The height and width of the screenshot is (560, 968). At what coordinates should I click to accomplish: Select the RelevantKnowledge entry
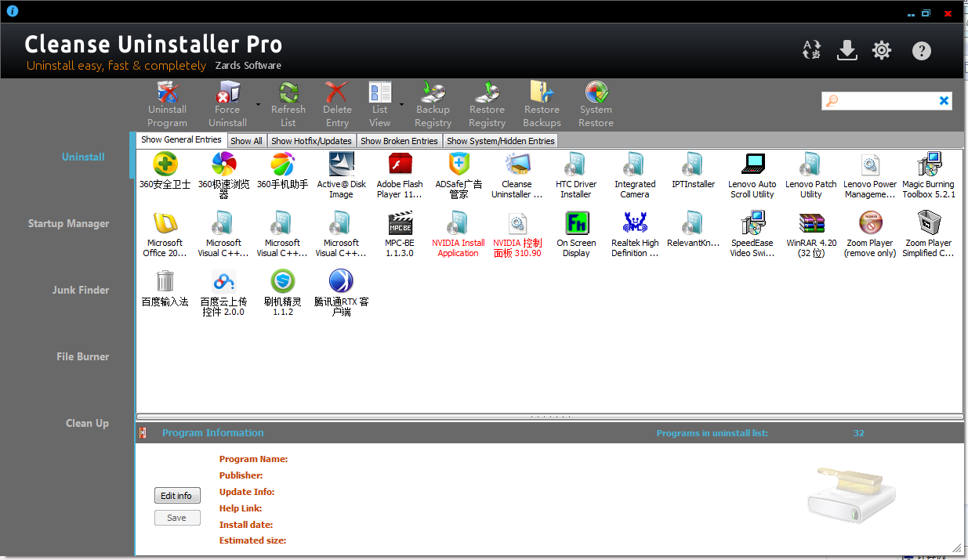(x=694, y=230)
